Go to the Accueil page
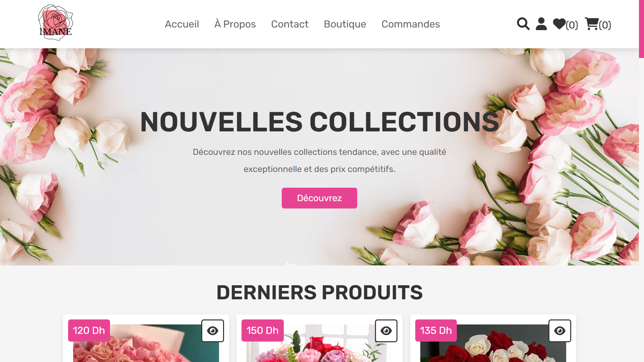The image size is (644, 362). click(182, 24)
